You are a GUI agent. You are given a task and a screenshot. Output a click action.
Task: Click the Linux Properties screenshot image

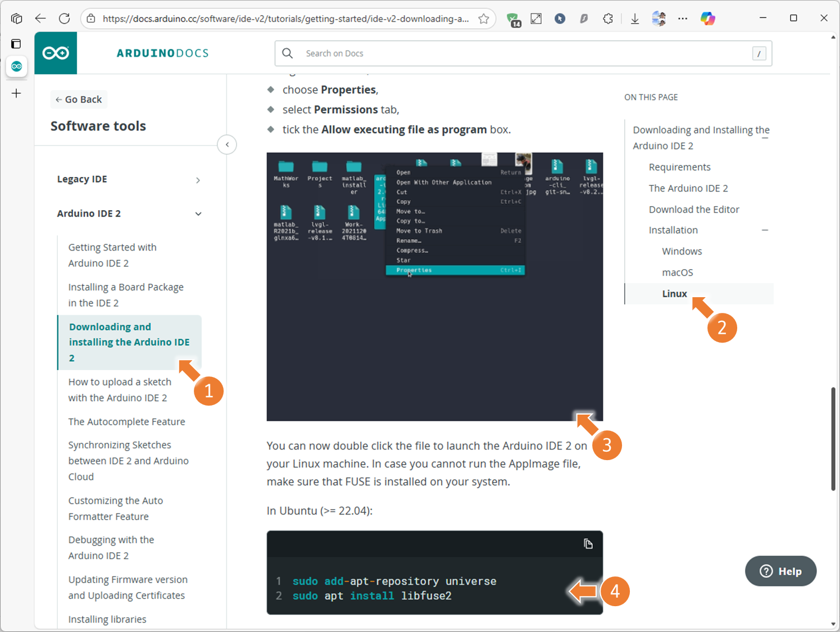click(435, 287)
